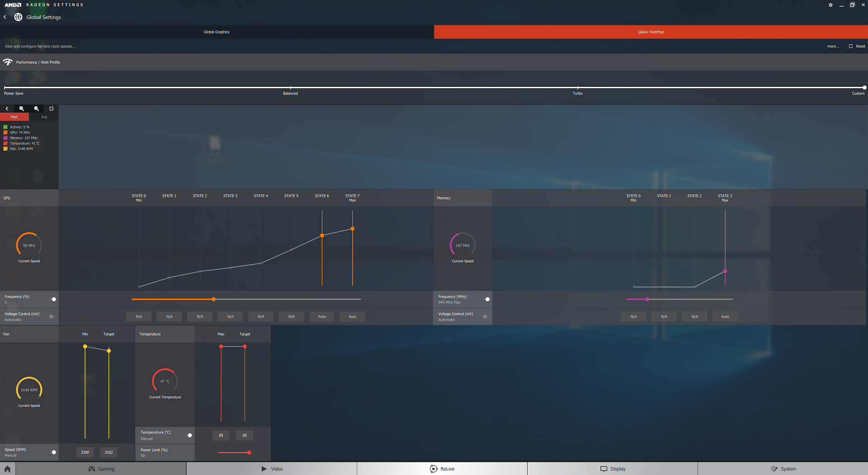Collapse the monitoring graph panel with the arrow
868x475 pixels.
pos(7,109)
